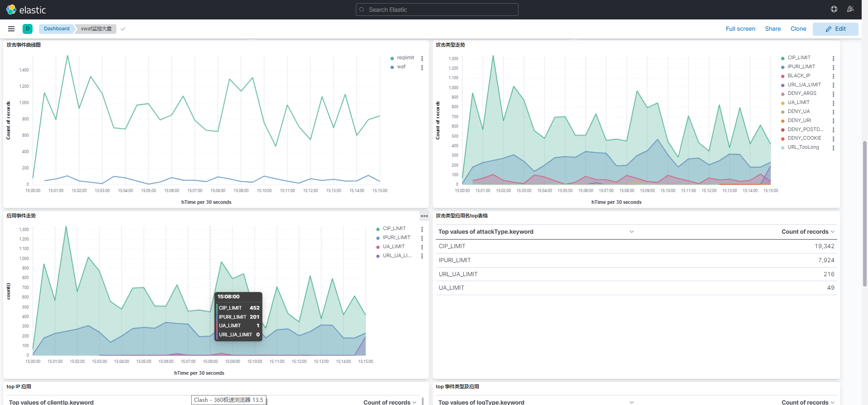
Task: Expand Count of records menu in top IP 应用
Action: tap(415, 402)
